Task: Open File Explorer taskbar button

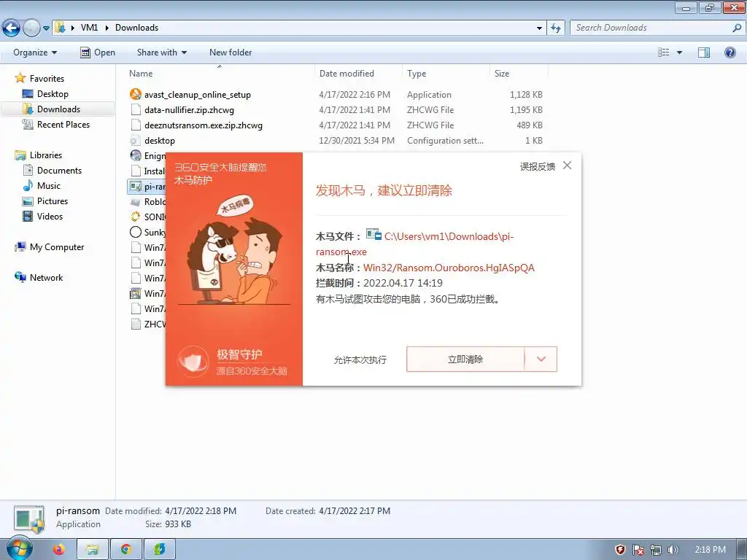Action: click(93, 550)
